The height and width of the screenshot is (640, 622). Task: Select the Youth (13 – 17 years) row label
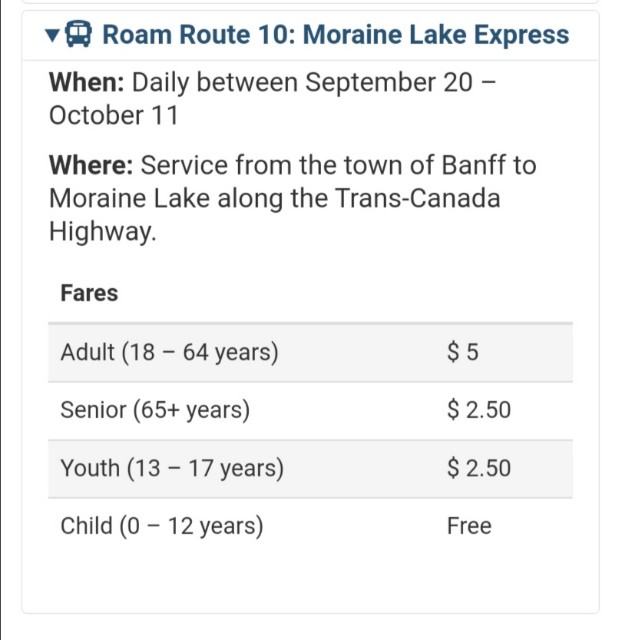(172, 468)
